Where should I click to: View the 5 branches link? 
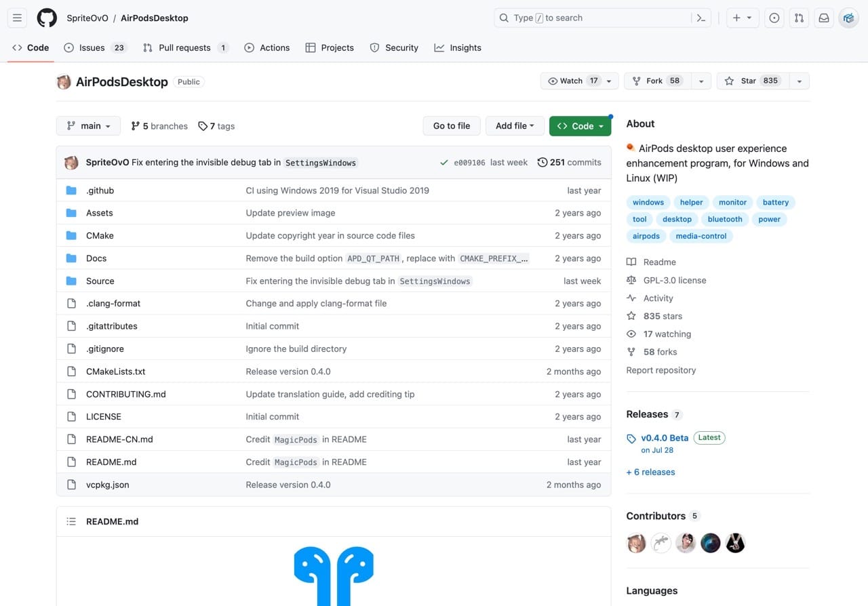pyautogui.click(x=159, y=126)
